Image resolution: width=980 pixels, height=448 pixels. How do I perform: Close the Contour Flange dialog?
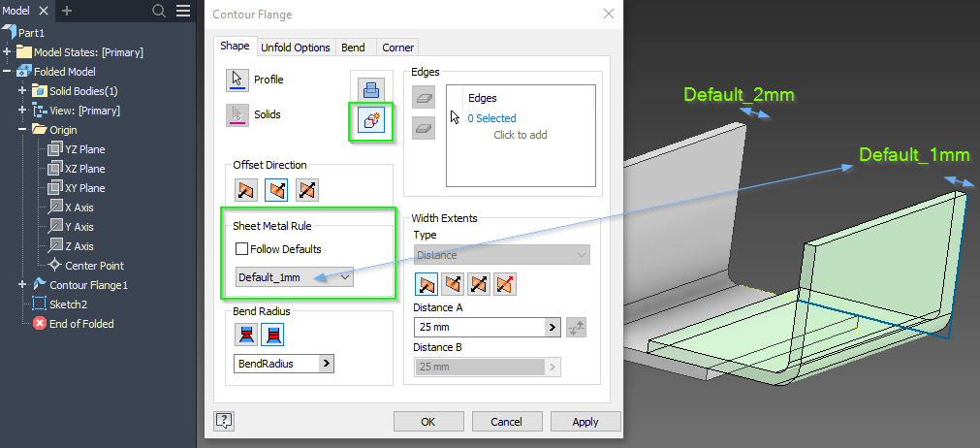point(608,14)
